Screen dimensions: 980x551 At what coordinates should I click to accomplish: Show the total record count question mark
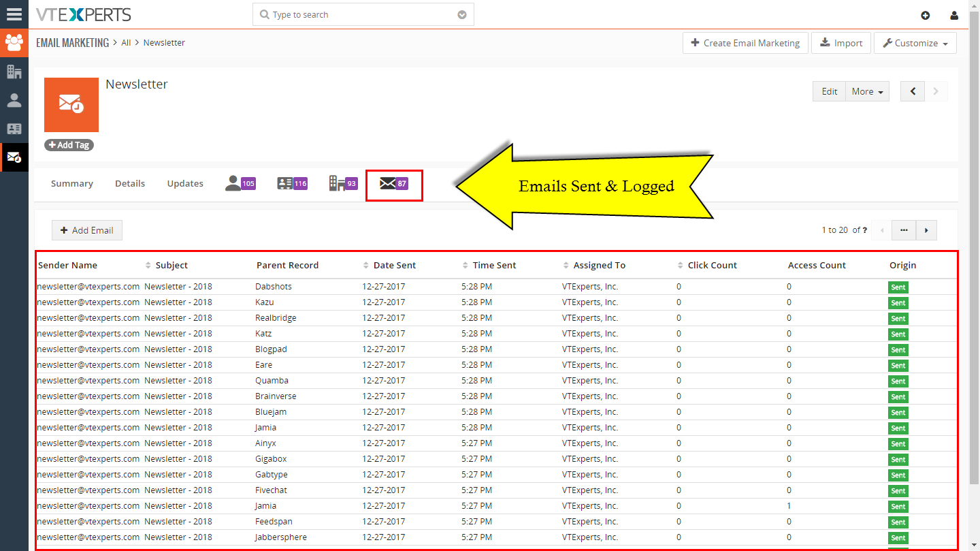click(x=865, y=230)
